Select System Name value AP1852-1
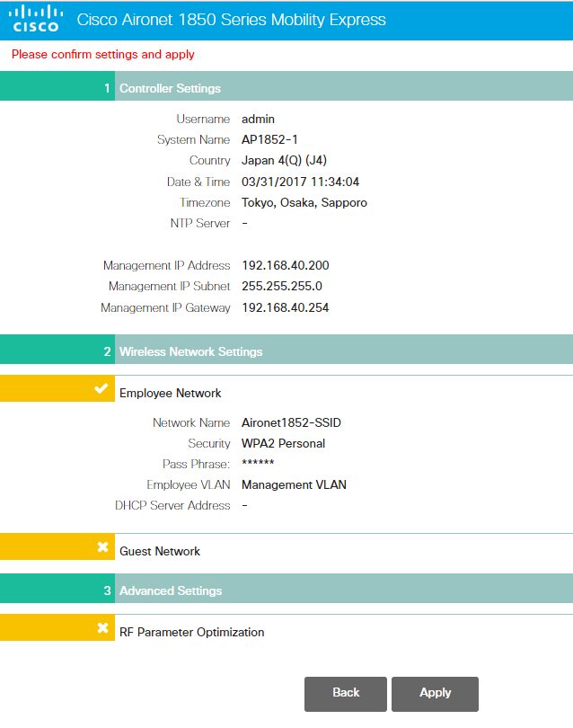 [269, 139]
